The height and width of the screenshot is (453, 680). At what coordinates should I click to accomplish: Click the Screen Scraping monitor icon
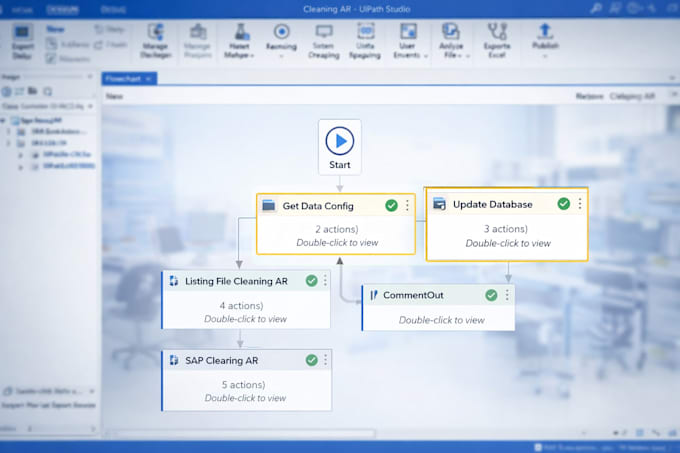click(x=324, y=32)
